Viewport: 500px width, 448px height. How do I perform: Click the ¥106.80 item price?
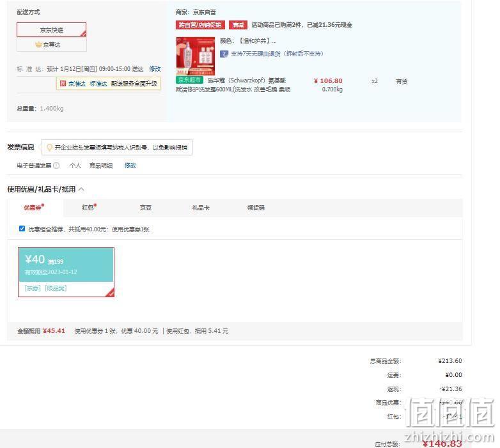[328, 81]
